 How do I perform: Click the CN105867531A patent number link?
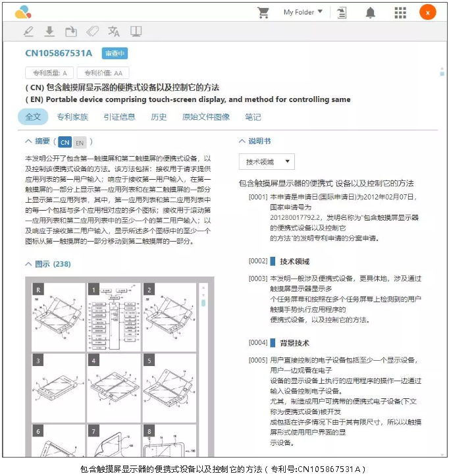click(x=59, y=53)
